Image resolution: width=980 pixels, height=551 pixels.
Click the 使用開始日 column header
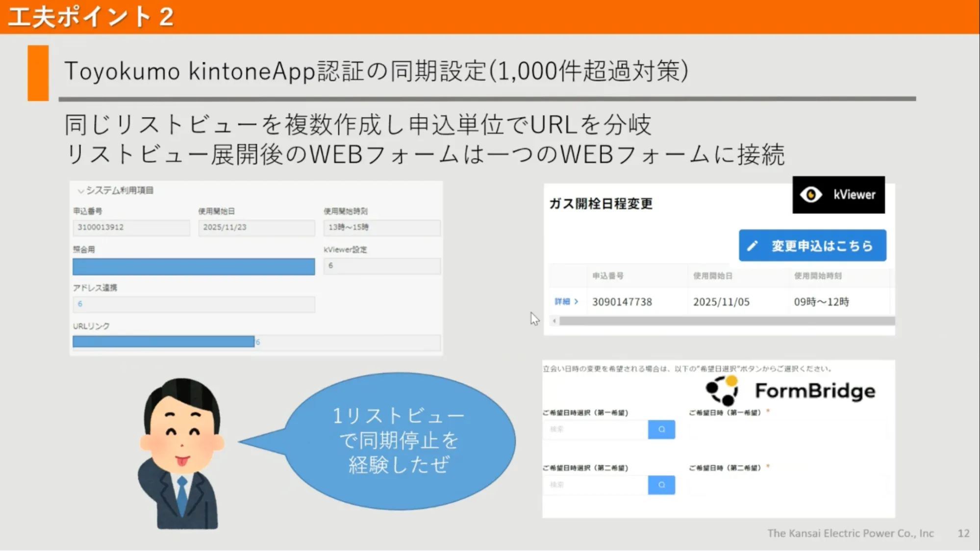(x=712, y=276)
